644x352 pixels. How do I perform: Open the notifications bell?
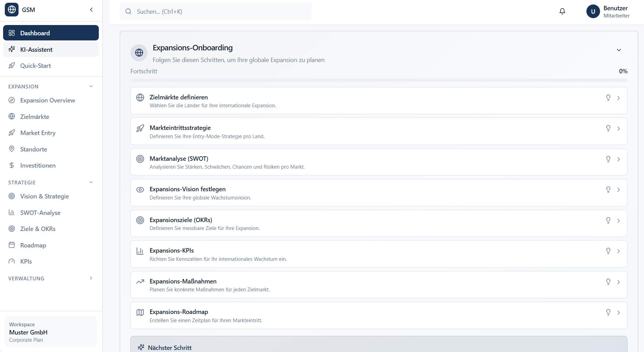[x=562, y=11]
